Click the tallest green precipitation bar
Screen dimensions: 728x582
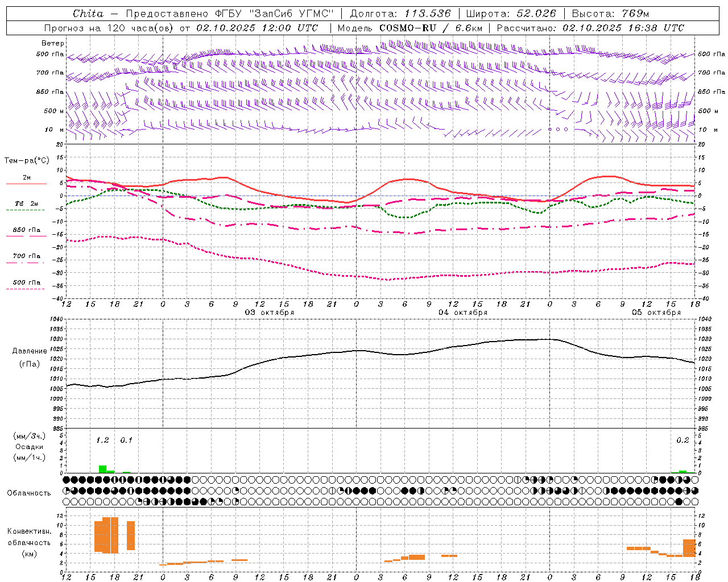pyautogui.click(x=102, y=469)
